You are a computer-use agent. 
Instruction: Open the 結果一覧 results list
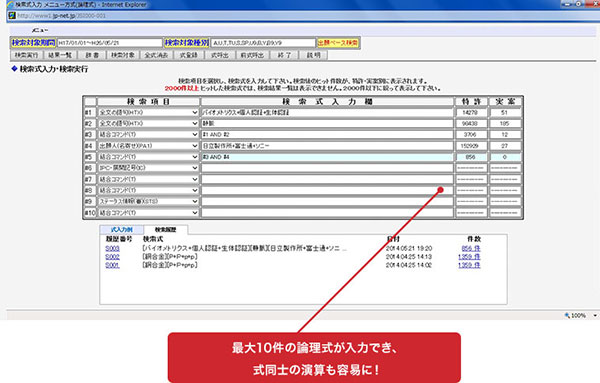(x=60, y=55)
